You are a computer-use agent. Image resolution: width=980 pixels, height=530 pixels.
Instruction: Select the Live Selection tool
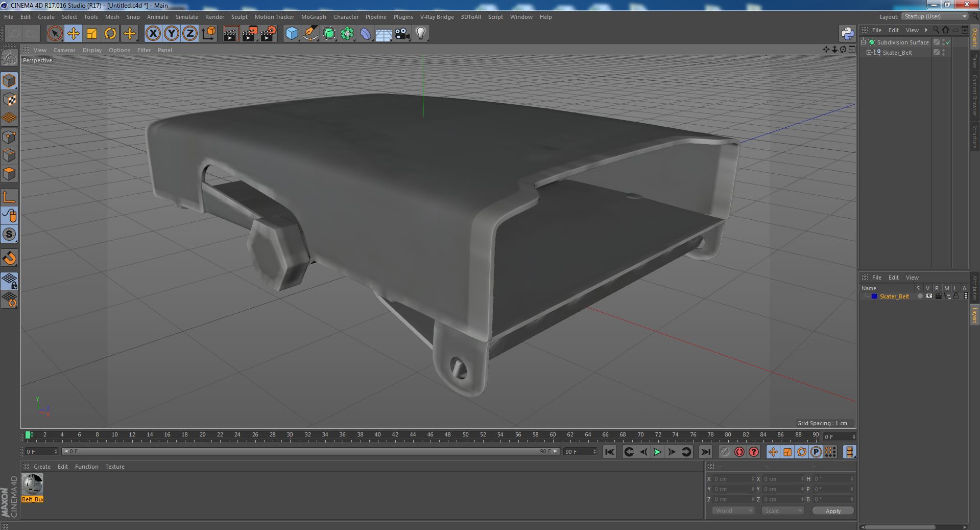click(x=55, y=34)
